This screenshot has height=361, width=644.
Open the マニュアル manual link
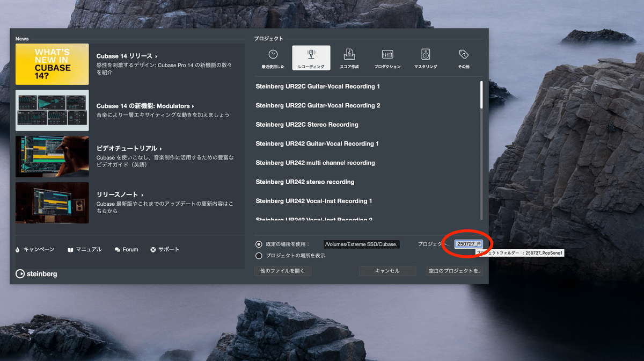[x=89, y=250]
